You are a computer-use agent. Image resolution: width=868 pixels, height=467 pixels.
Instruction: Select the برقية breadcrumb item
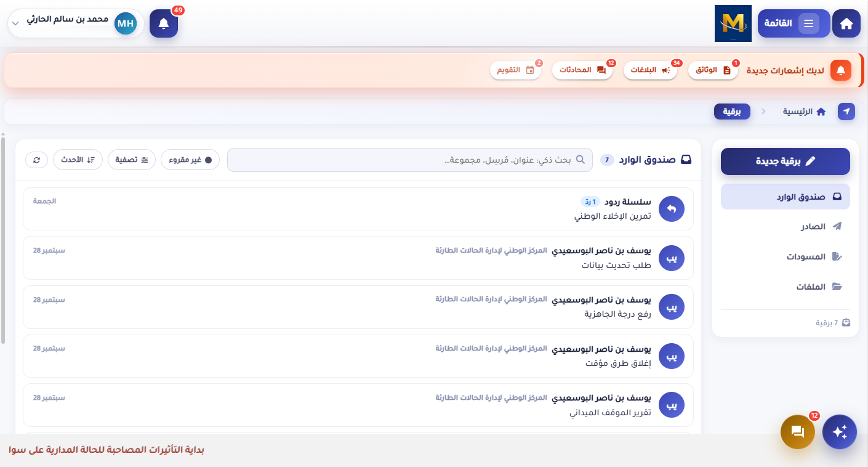click(x=732, y=112)
